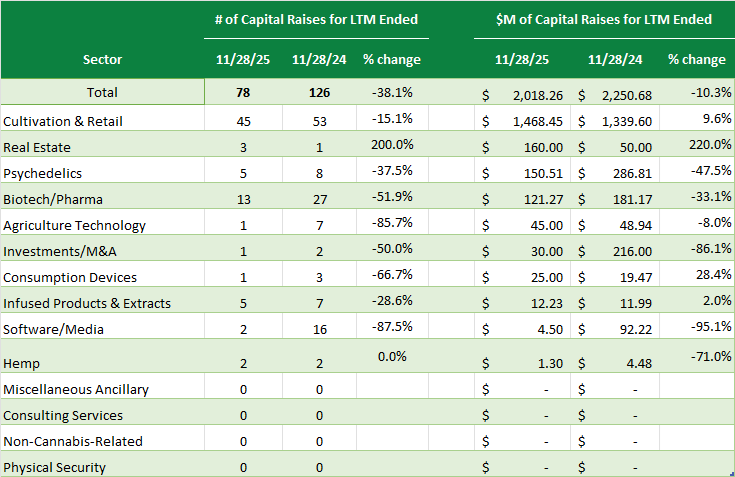Click the Miscellaneous Ancillary row label
Image resolution: width=735 pixels, height=477 pixels.
[x=77, y=389]
